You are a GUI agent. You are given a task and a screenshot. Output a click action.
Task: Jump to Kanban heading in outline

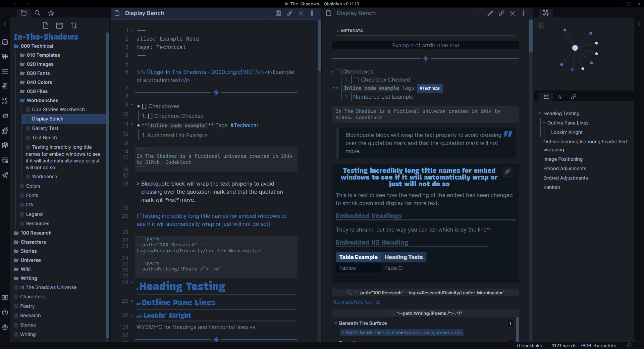point(552,187)
